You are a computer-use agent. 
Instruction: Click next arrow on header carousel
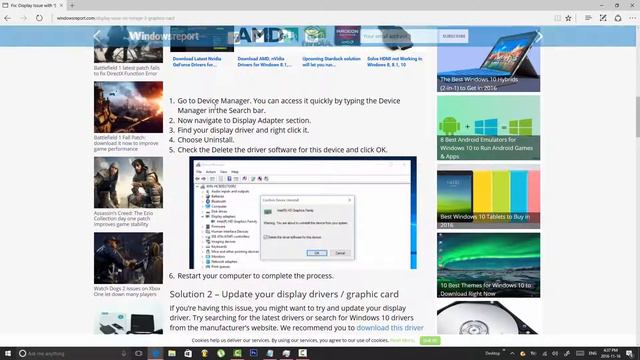click(x=540, y=36)
